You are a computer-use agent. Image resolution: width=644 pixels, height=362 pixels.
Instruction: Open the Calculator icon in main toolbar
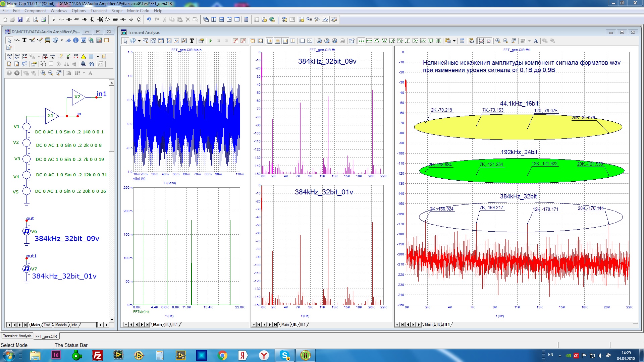coord(246,19)
